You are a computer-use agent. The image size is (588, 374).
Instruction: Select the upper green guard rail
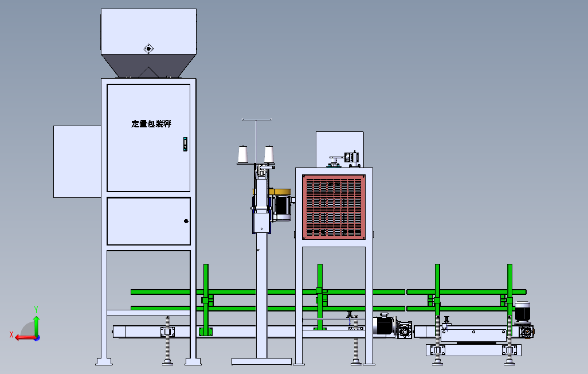point(328,292)
